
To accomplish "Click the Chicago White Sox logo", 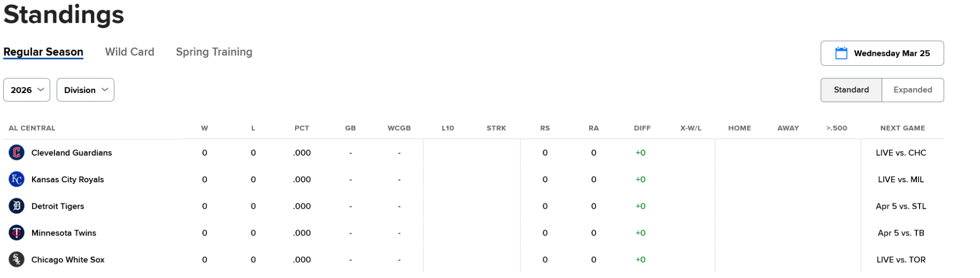I will (x=16, y=260).
